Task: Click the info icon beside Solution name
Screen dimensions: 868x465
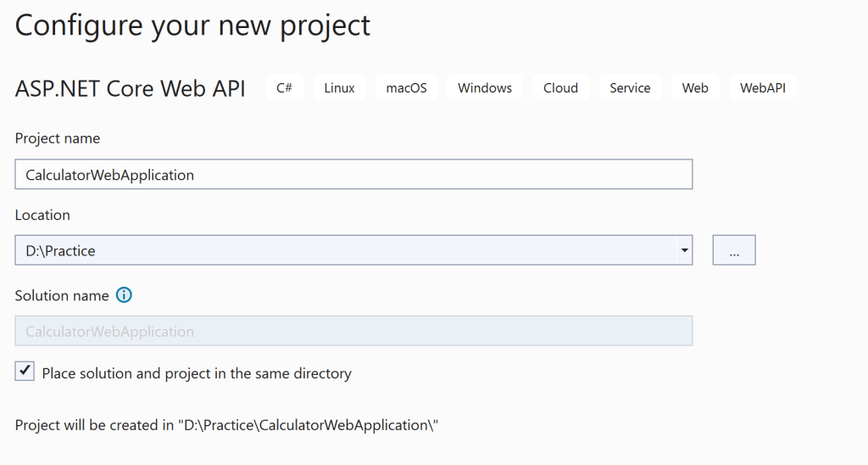Action: point(125,295)
